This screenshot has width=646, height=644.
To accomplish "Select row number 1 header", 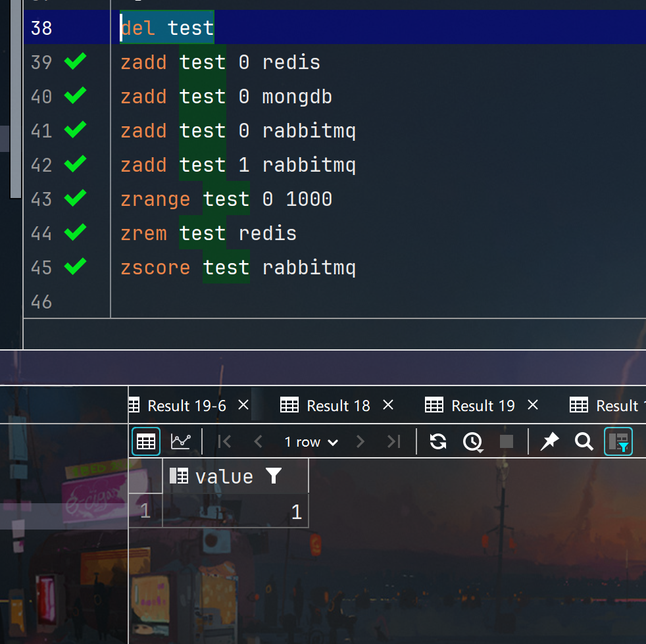I will [145, 511].
